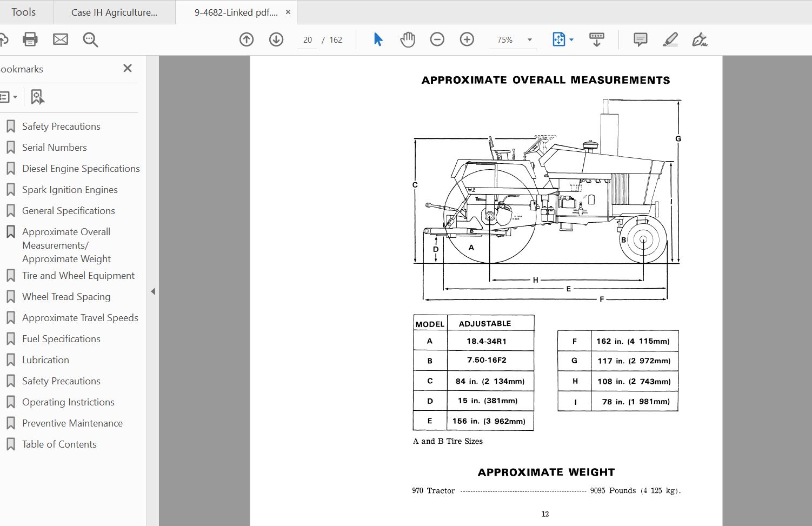Jump to the Lubrication bookmark

coord(45,359)
